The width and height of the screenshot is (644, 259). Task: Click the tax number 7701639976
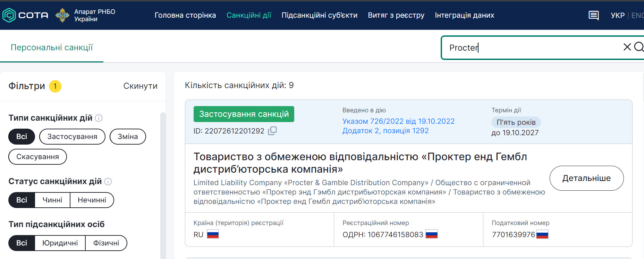click(x=513, y=235)
